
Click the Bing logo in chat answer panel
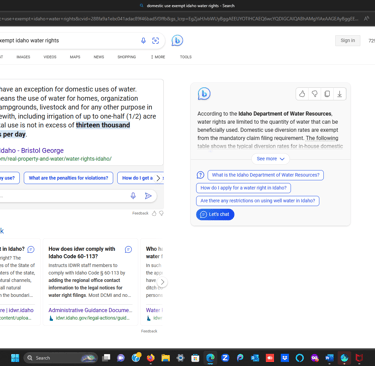click(204, 94)
